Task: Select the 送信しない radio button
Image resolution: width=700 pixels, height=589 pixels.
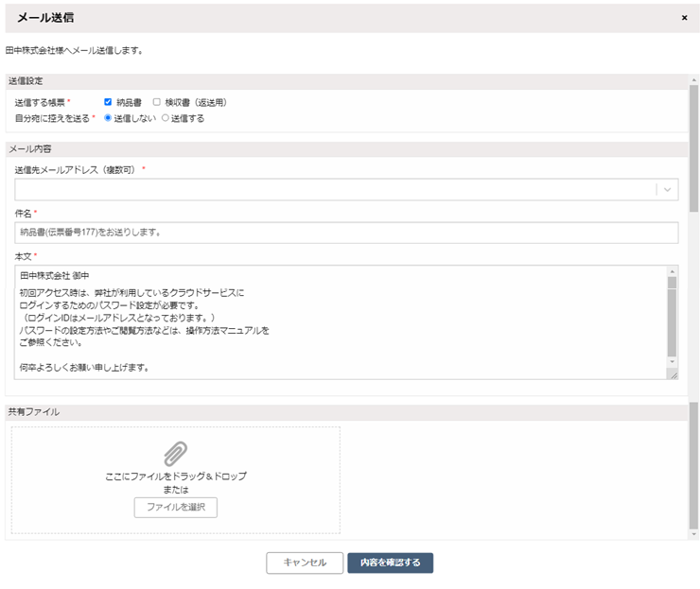Action: (109, 118)
